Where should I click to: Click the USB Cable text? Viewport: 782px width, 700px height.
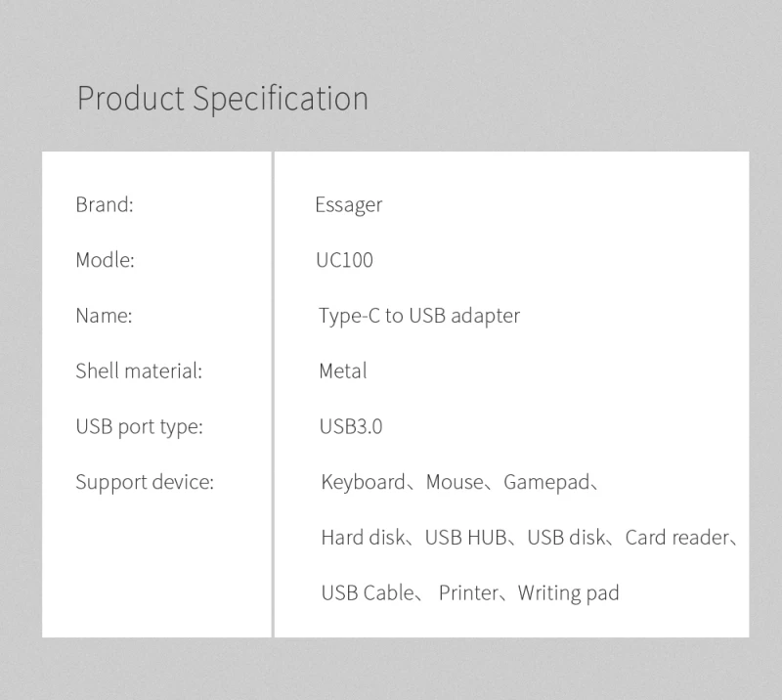pos(368,593)
